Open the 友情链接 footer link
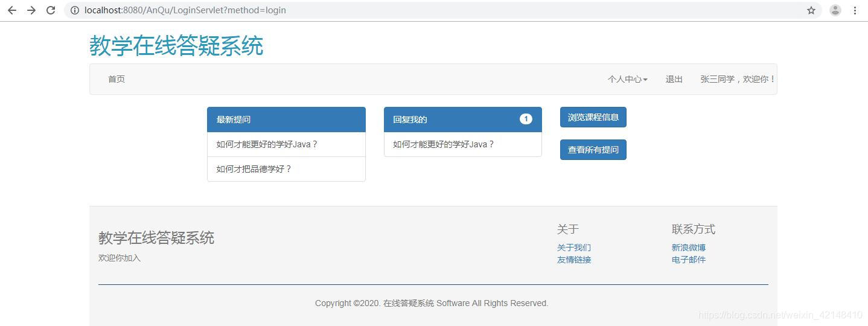868x326 pixels. tap(574, 260)
